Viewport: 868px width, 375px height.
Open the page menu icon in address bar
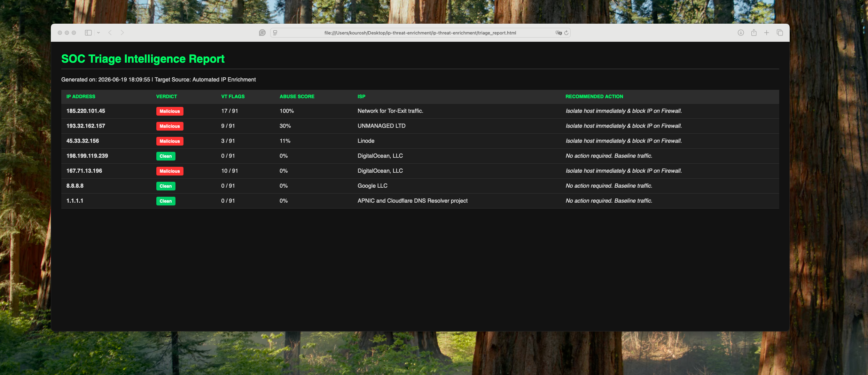[x=275, y=33]
